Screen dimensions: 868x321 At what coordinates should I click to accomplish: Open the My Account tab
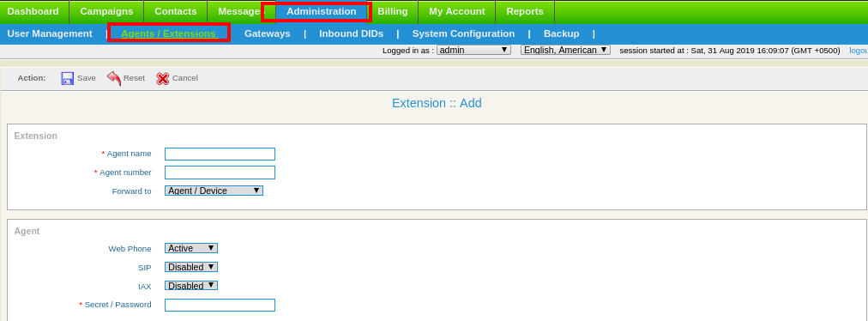pos(456,12)
